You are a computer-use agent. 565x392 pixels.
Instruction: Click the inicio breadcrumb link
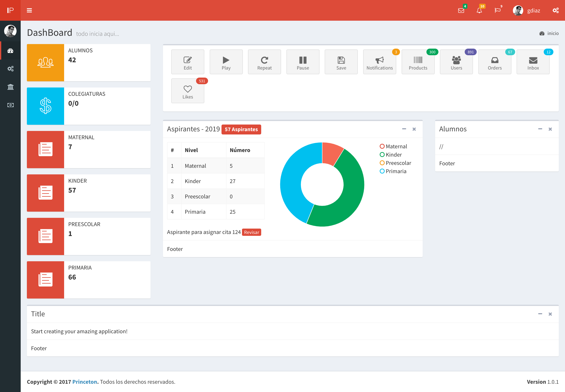[549, 33]
